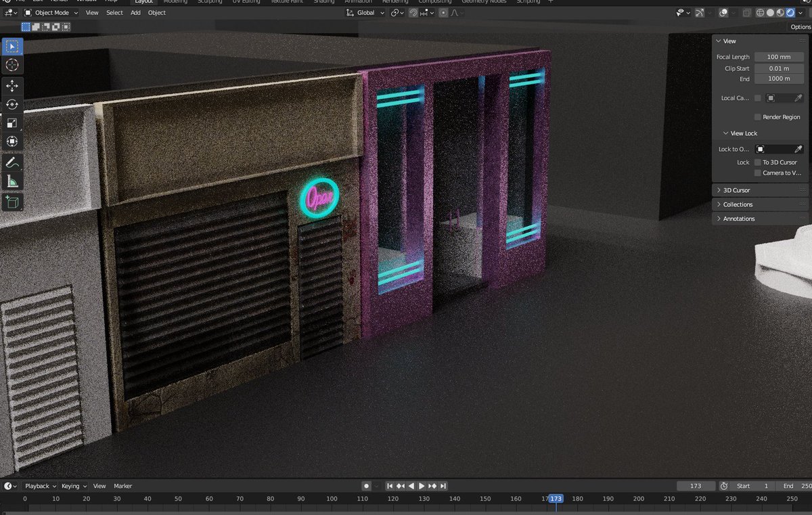812x515 pixels.
Task: Open the pivot point dropdown
Action: click(397, 13)
